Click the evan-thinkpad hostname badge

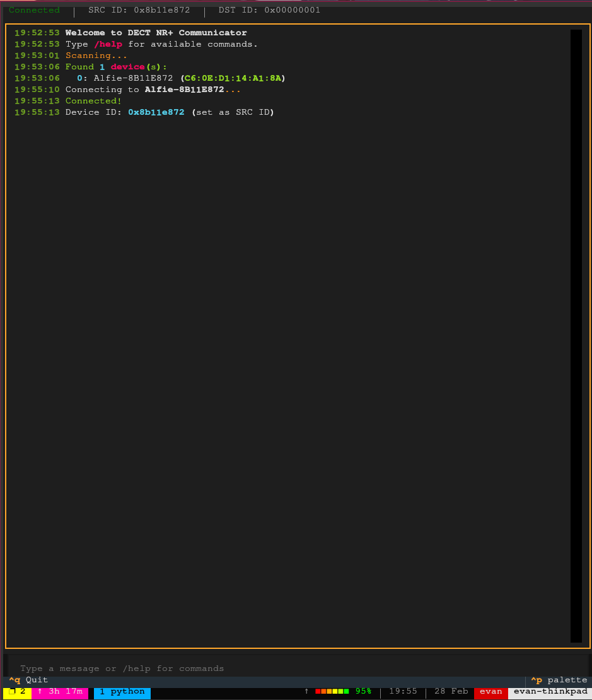tap(550, 691)
